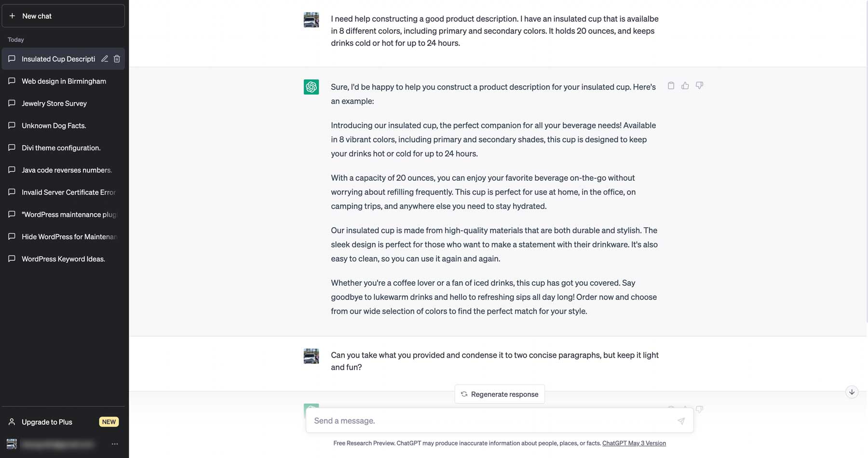
Task: Click the Send a message input field
Action: click(x=482, y=420)
